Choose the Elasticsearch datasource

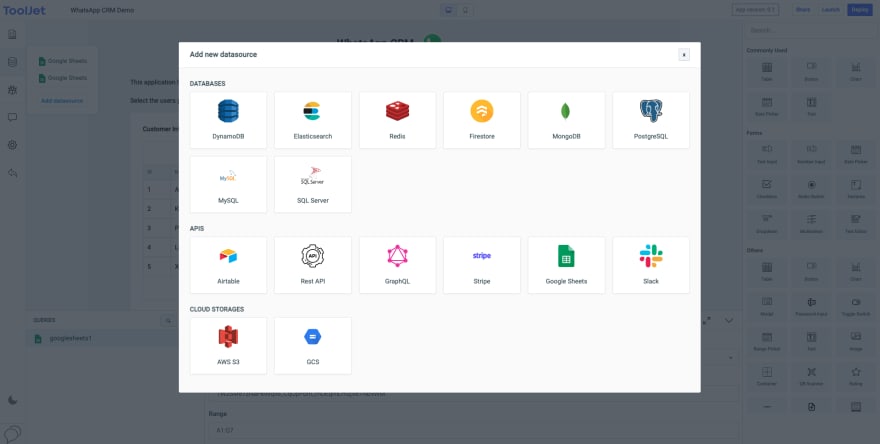[313, 120]
